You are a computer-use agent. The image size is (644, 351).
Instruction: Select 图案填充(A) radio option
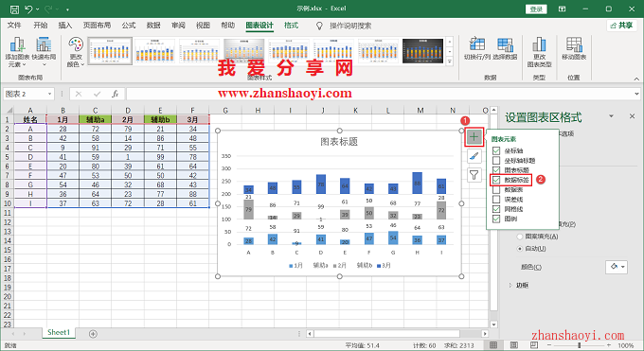520,237
